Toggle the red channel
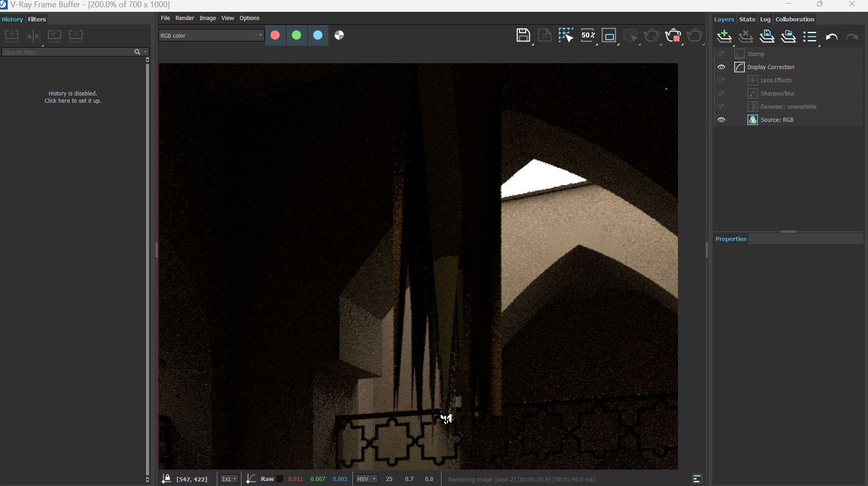Viewport: 868px width, 486px height. click(275, 35)
